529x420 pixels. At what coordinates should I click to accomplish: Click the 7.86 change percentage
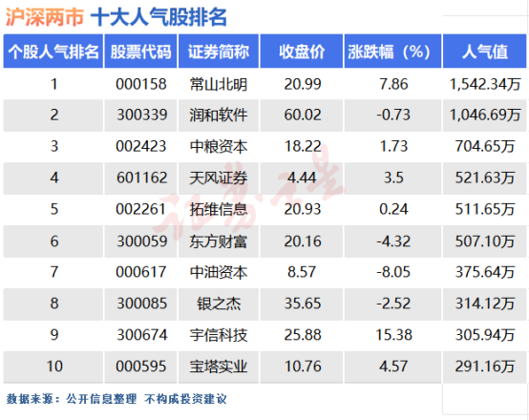(393, 84)
